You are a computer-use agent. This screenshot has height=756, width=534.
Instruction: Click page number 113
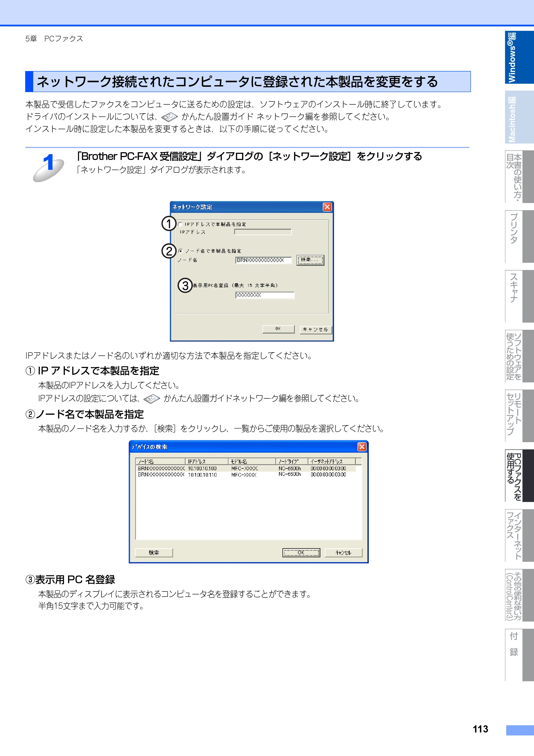480,729
